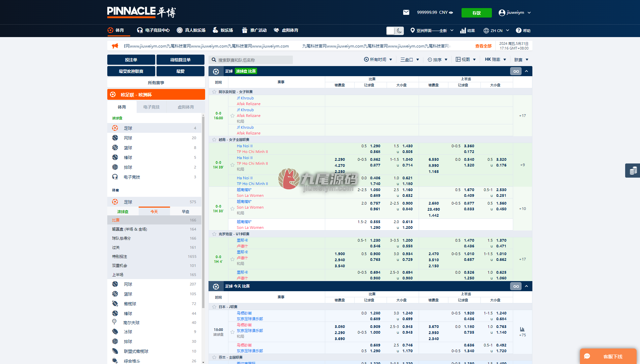The height and width of the screenshot is (364, 640).
Task: Click the megaphone announcement icon
Action: click(x=115, y=46)
